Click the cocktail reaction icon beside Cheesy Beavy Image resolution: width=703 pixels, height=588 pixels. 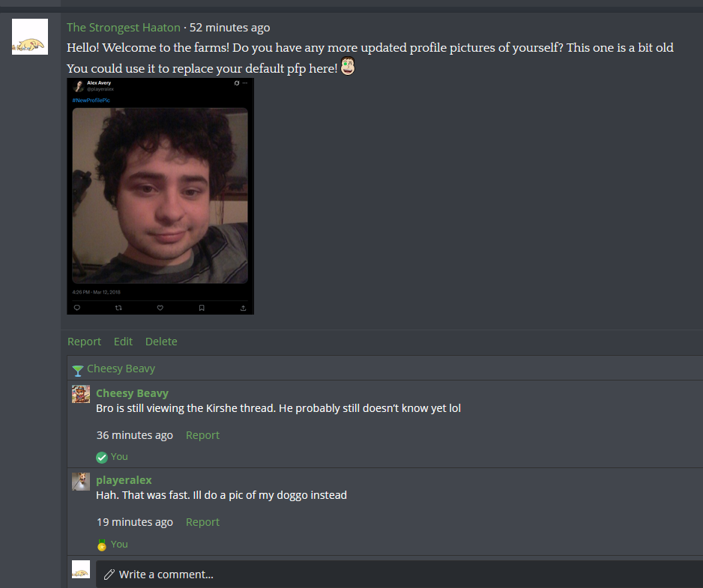point(77,371)
